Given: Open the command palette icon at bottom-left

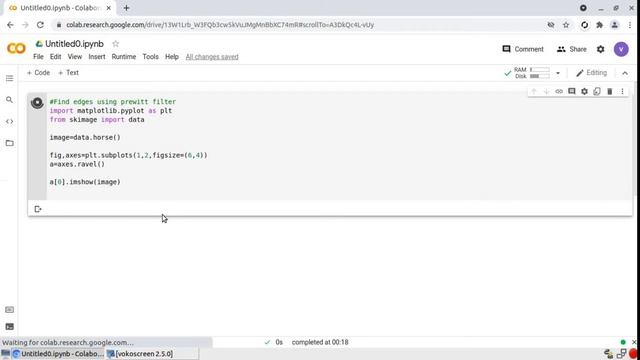Looking at the screenshot, I should click(x=9, y=310).
